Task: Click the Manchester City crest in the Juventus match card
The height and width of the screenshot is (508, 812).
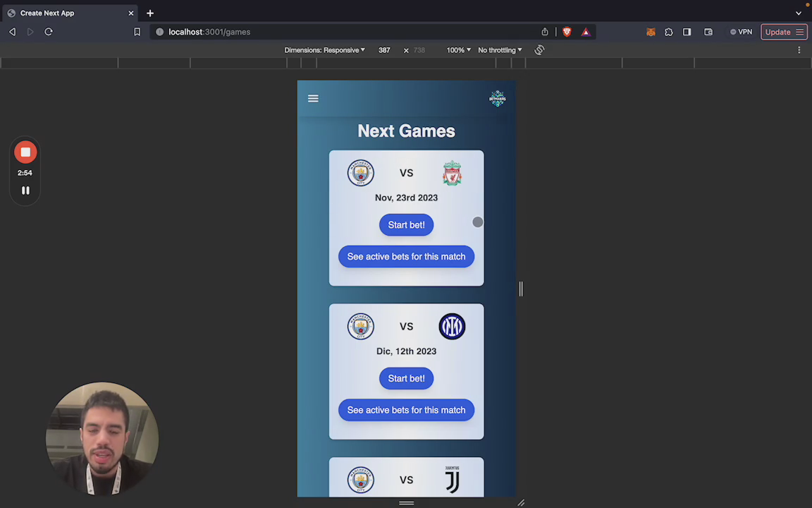Action: 360,480
